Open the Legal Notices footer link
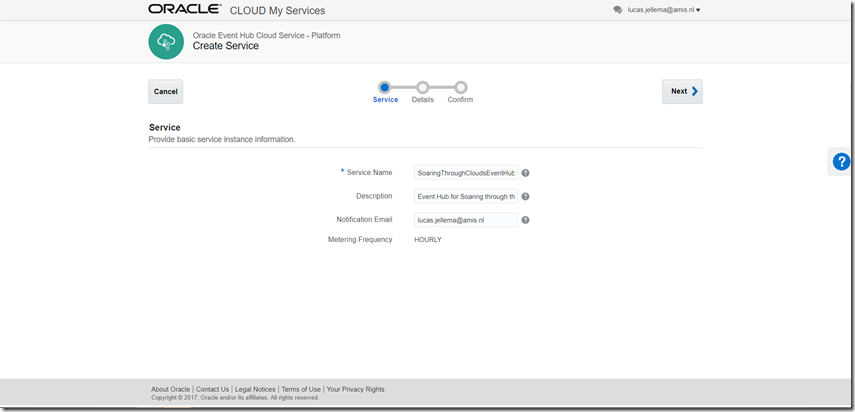Image resolution: width=855 pixels, height=412 pixels. pyautogui.click(x=255, y=389)
